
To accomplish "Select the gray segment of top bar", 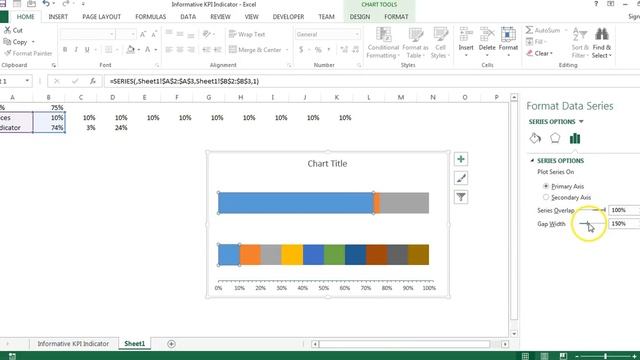I will point(404,203).
